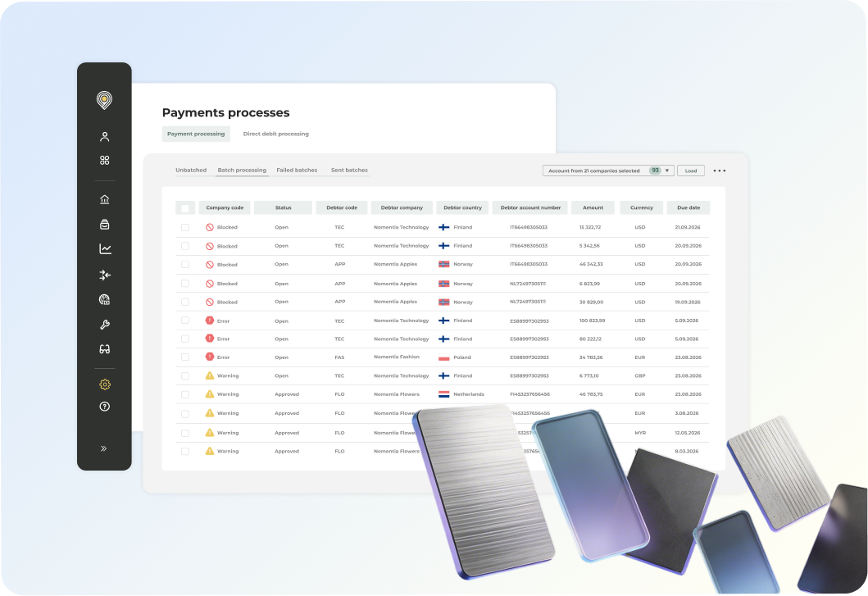
Task: Click the yellow settings gear icon
Action: 104,384
